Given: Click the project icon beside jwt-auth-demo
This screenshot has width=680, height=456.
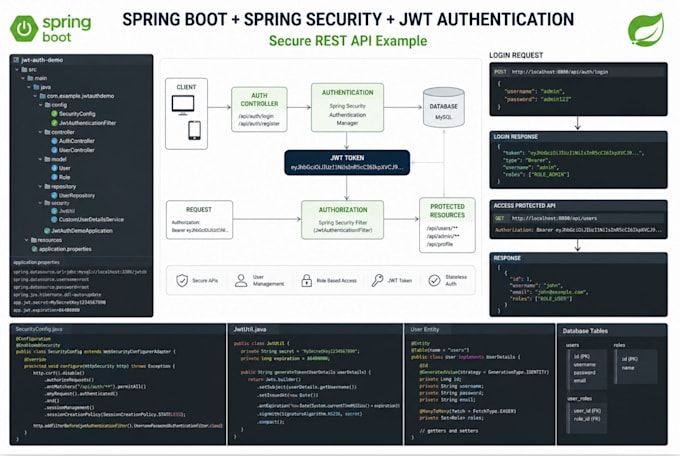Looking at the screenshot, I should coord(16,60).
